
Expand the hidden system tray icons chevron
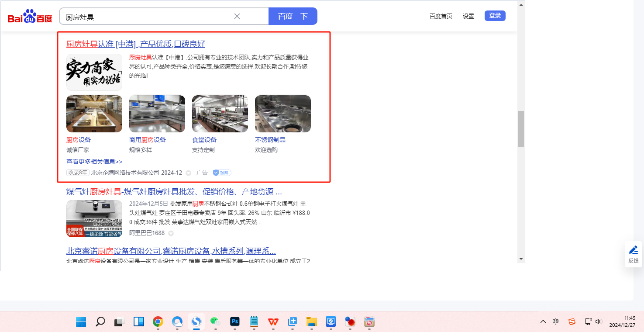[543, 322]
